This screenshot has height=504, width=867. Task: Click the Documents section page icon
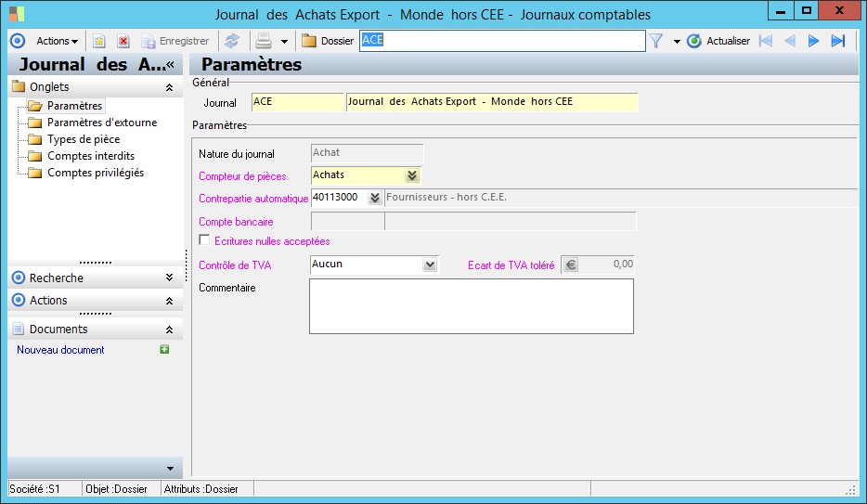[x=19, y=329]
